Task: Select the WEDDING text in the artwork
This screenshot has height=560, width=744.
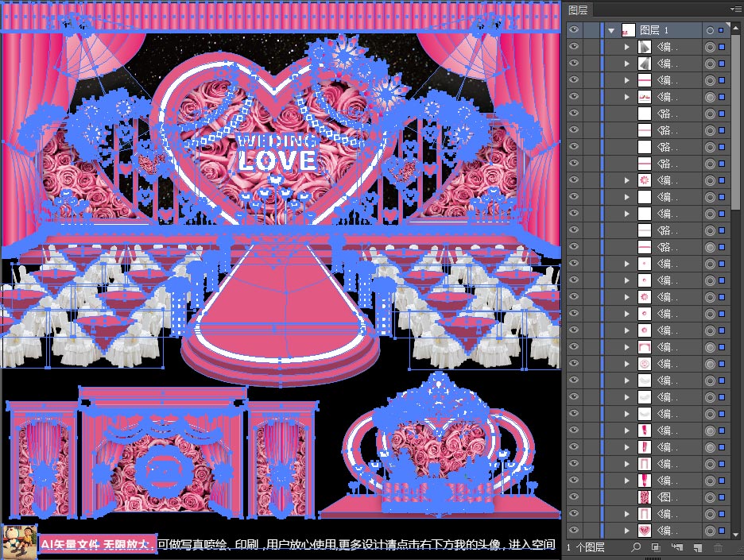Action: [277, 141]
